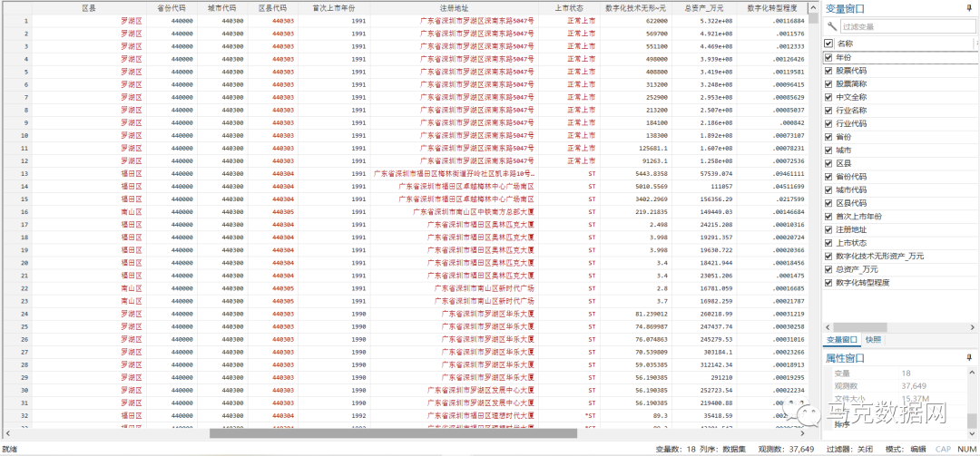The height and width of the screenshot is (456, 980).
Task: Click the variables list left scroll arrow
Action: tap(828, 327)
